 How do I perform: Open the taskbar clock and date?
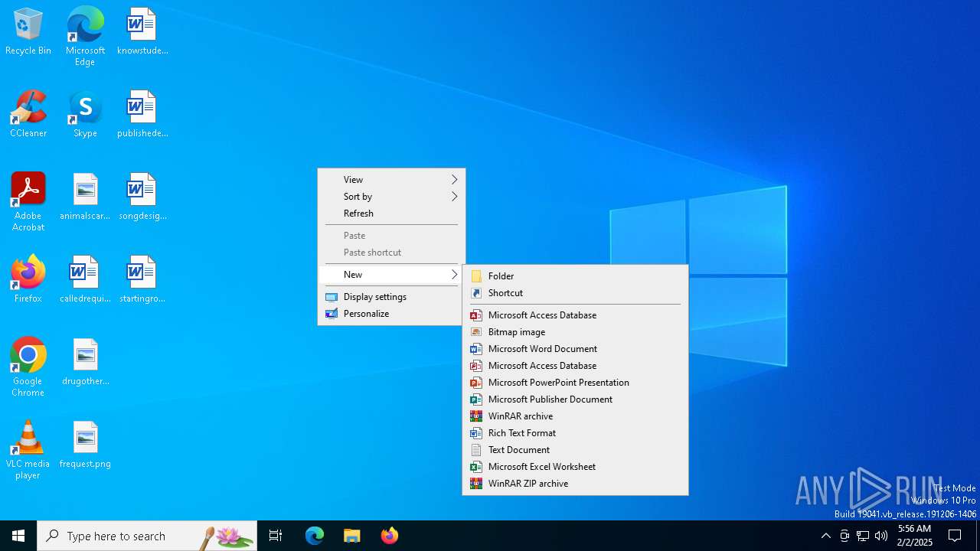[x=914, y=536]
